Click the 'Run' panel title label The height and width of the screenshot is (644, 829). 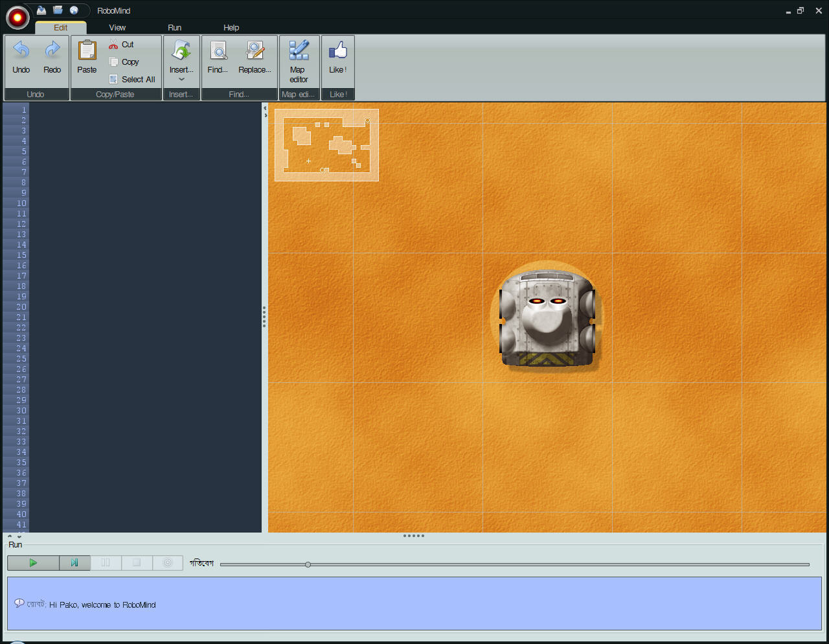(x=16, y=545)
